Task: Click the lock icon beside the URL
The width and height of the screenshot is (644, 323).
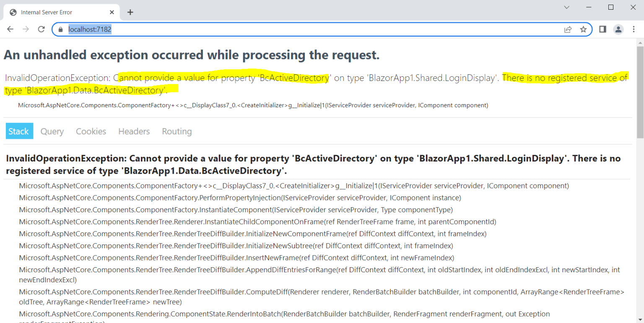Action: tap(60, 29)
